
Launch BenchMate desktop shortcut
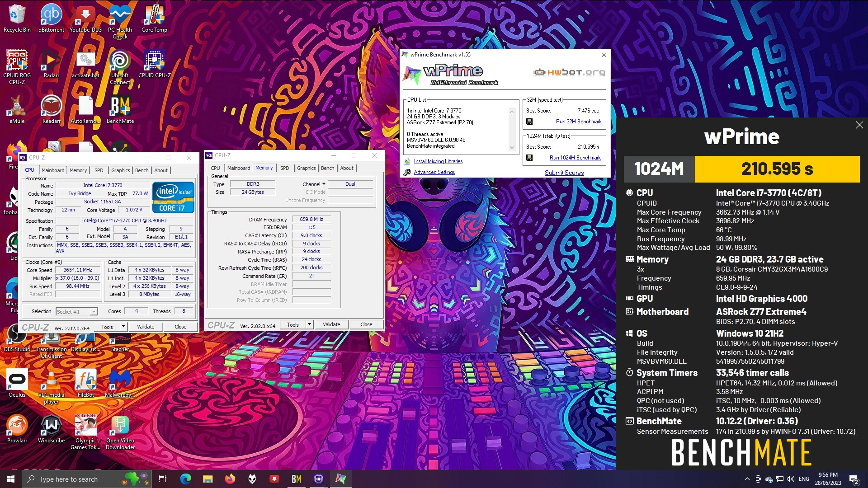tap(120, 109)
